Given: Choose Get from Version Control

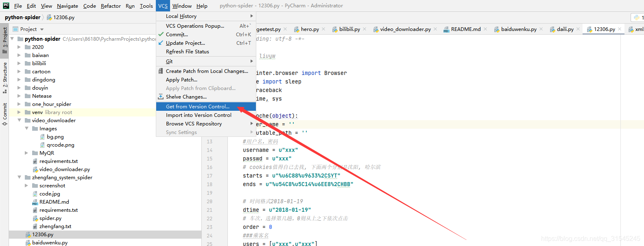Looking at the screenshot, I should pos(206,106).
